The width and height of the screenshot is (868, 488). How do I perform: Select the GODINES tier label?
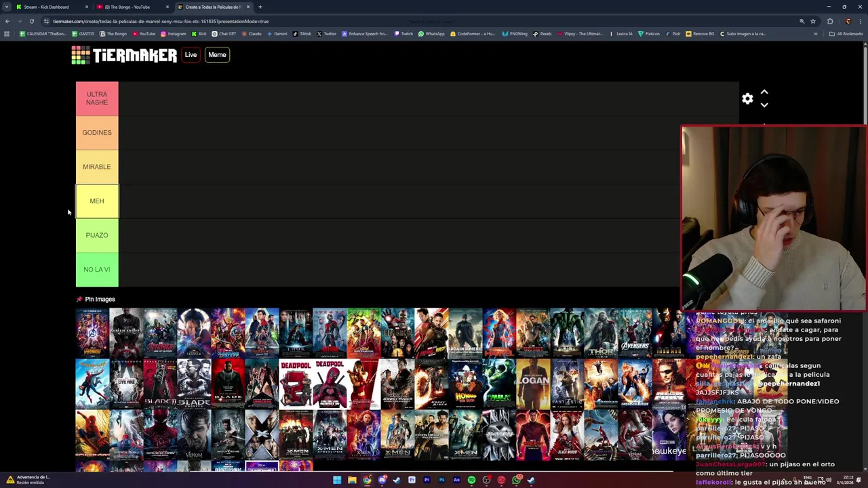[x=97, y=133]
